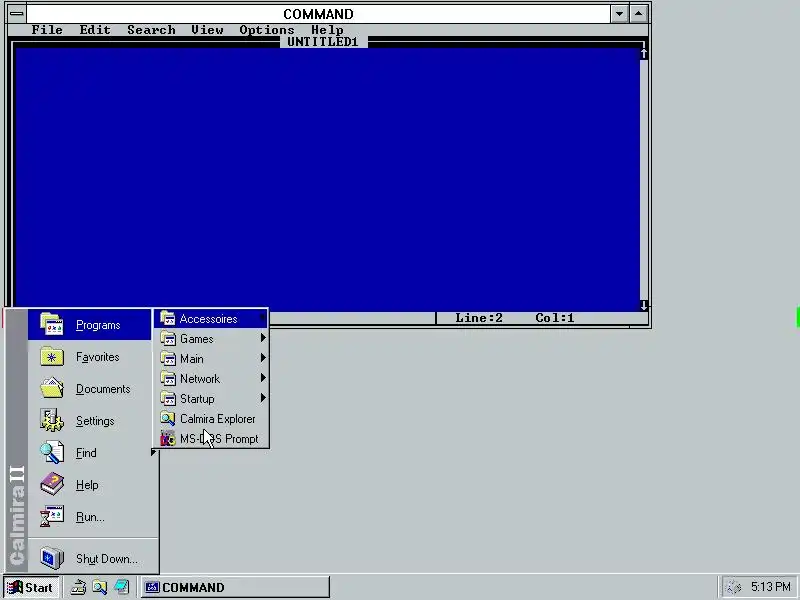Expand the Find submenu arrow
Viewport: 800px width, 600px height.
153,452
